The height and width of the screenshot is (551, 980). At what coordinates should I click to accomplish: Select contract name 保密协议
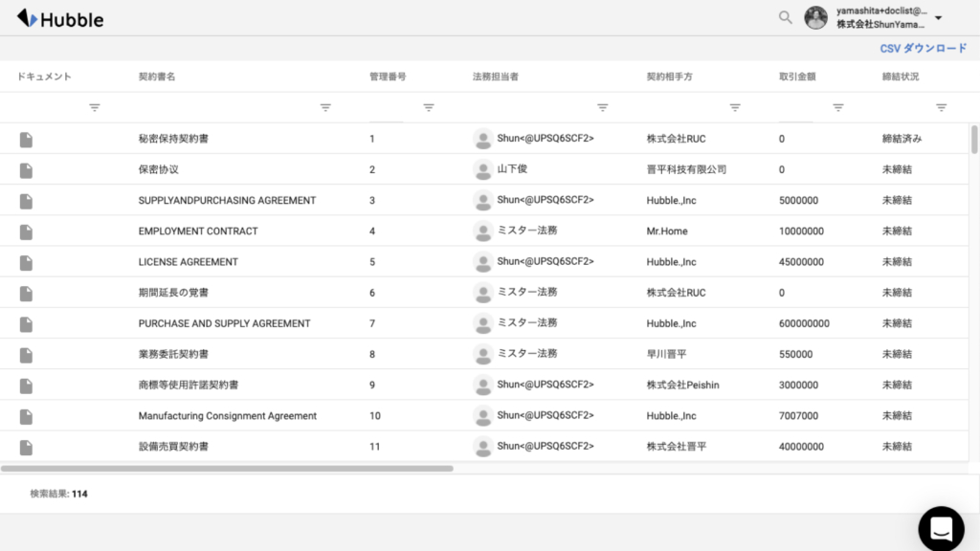click(x=158, y=169)
